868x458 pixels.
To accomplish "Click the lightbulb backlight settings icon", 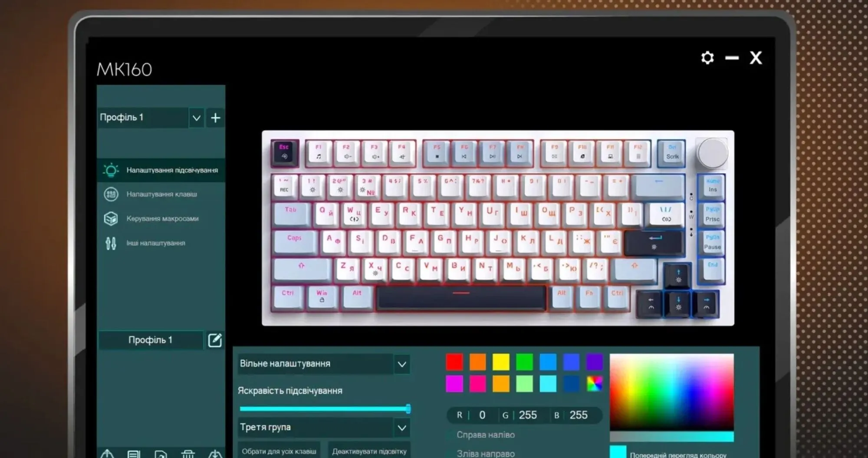I will coord(111,170).
